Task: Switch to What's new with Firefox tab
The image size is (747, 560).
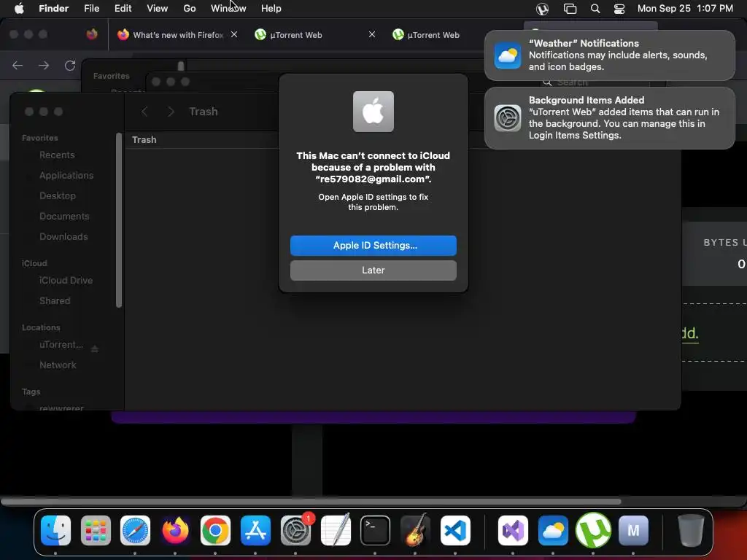Action: (177, 35)
